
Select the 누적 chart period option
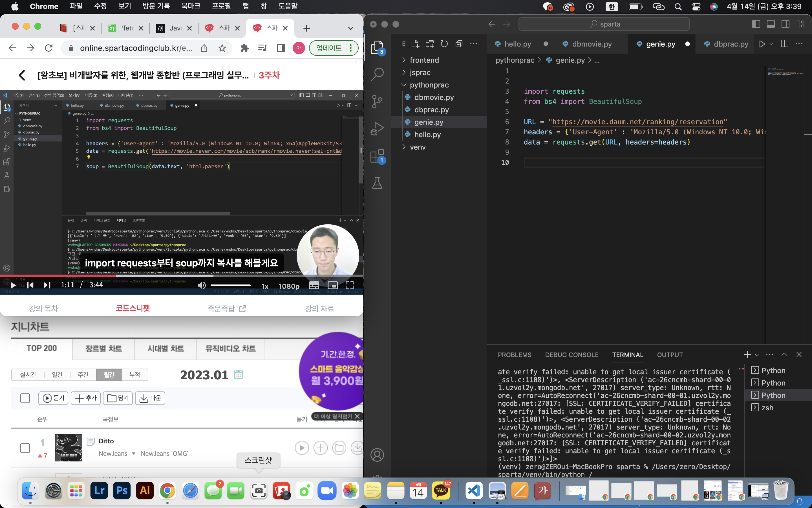pyautogui.click(x=134, y=375)
